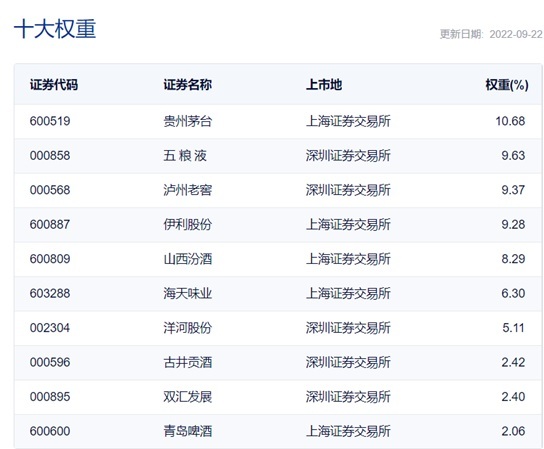544x449 pixels.
Task: Click the listing venue in the 泸州老窖 row
Action: point(348,190)
